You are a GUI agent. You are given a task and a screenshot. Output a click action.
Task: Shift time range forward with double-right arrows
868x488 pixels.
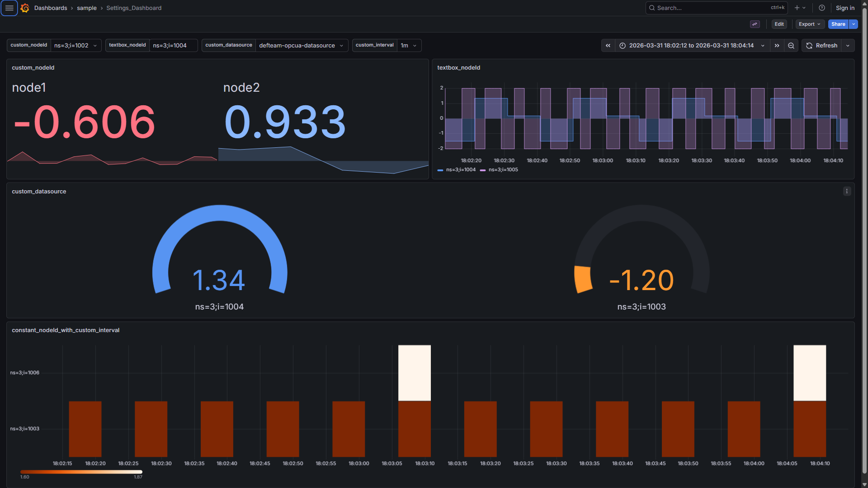coord(777,46)
